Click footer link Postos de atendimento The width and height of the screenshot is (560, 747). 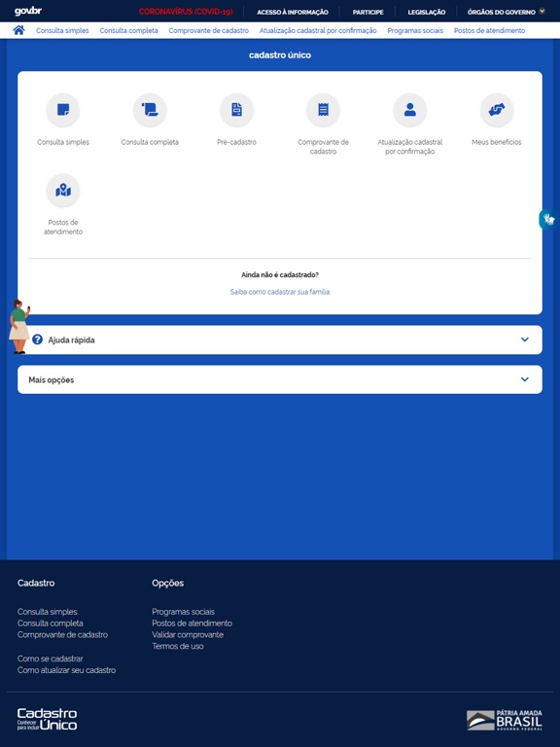coord(192,623)
